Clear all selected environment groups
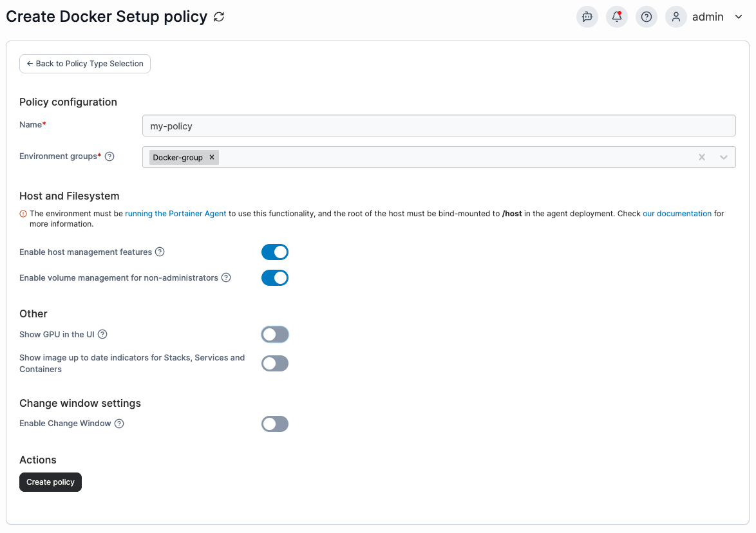Screen dimensions: 756x533 pos(702,158)
